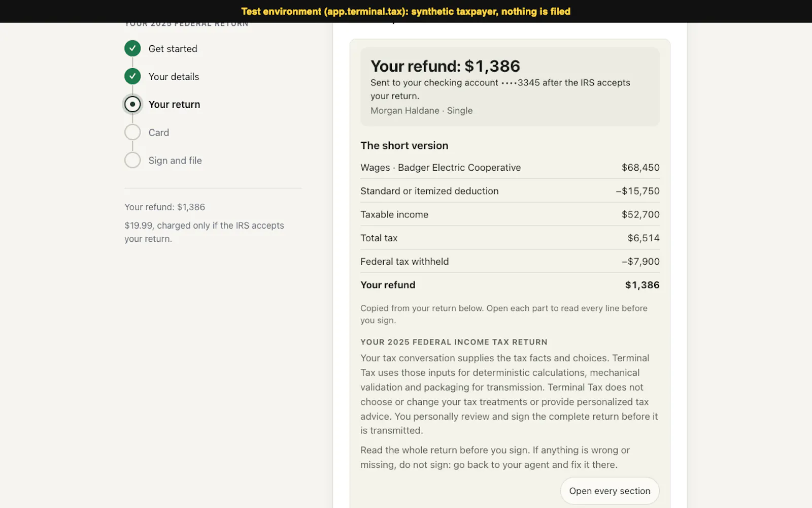Open the Card step
The width and height of the screenshot is (812, 508).
pyautogui.click(x=158, y=133)
